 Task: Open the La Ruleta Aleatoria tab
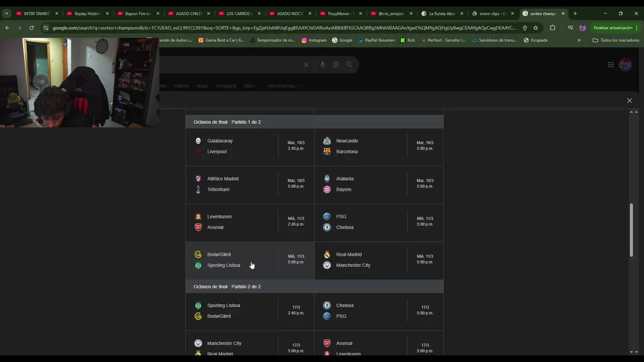[442, 14]
